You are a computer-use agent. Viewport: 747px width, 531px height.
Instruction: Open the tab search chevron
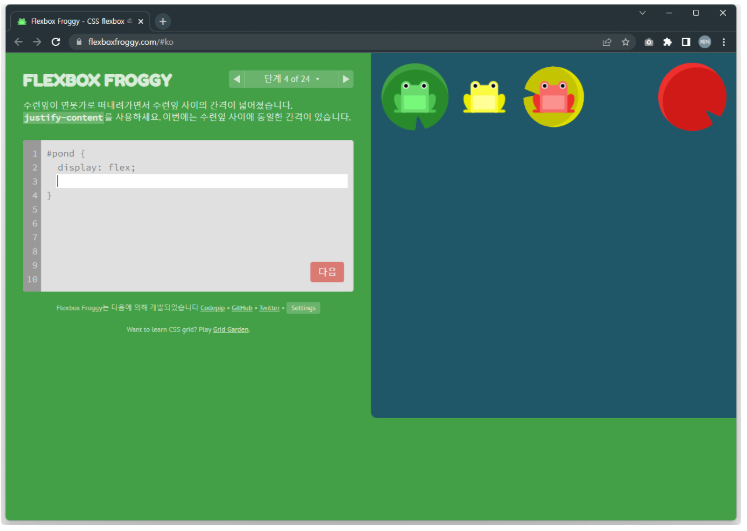[642, 13]
